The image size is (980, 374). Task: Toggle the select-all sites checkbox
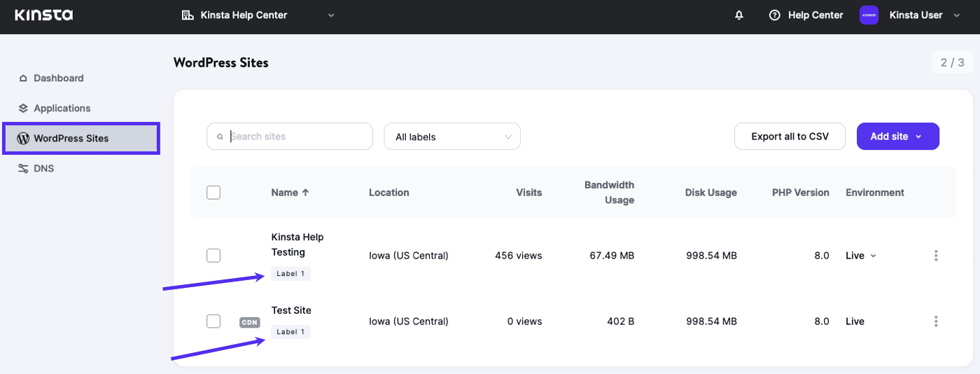[x=213, y=193]
